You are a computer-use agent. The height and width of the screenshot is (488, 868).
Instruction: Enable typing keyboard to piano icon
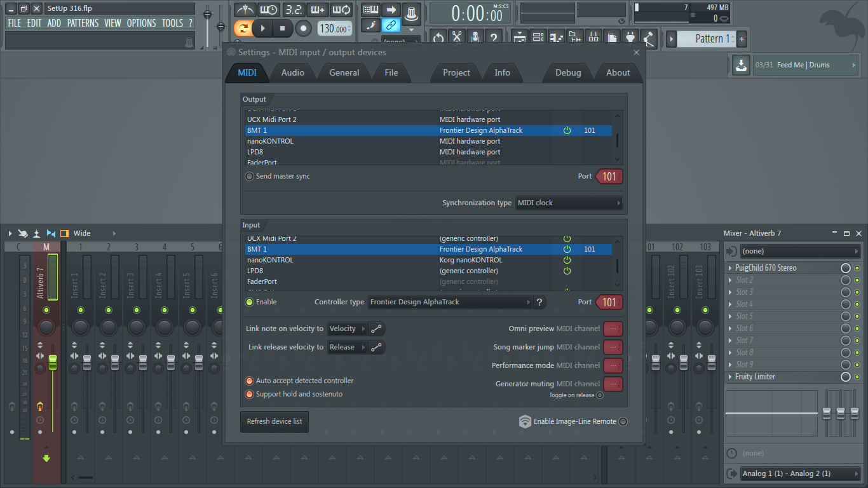click(x=370, y=10)
